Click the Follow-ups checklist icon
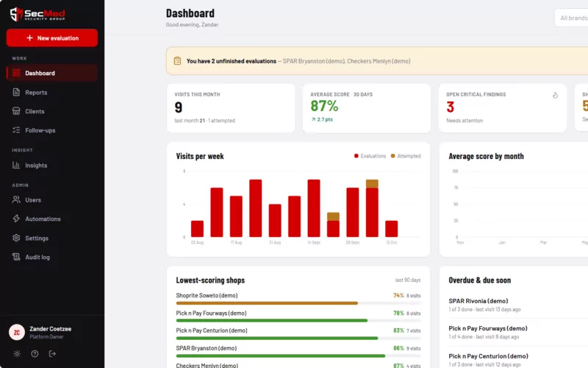588x368 pixels. pos(16,130)
